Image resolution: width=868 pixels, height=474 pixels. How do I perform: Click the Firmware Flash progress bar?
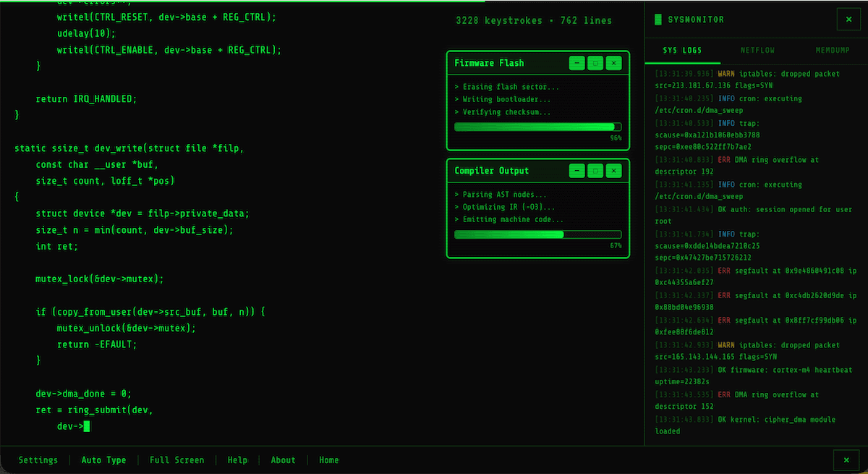pyautogui.click(x=537, y=126)
